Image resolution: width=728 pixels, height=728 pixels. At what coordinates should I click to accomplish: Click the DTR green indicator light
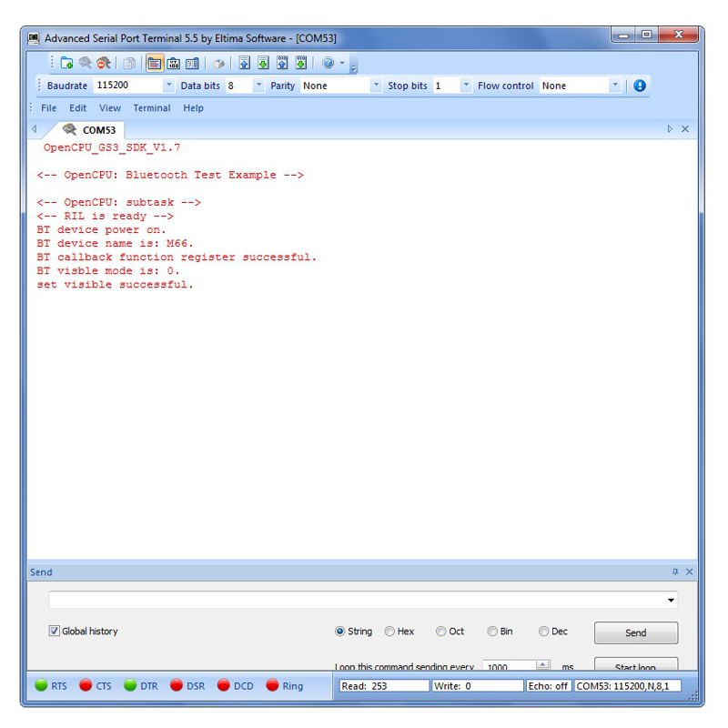[130, 685]
